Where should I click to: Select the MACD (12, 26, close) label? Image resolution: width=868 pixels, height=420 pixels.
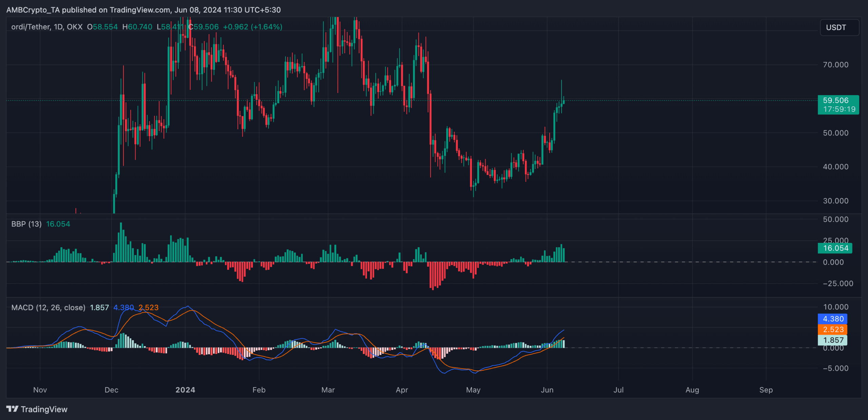(48, 308)
